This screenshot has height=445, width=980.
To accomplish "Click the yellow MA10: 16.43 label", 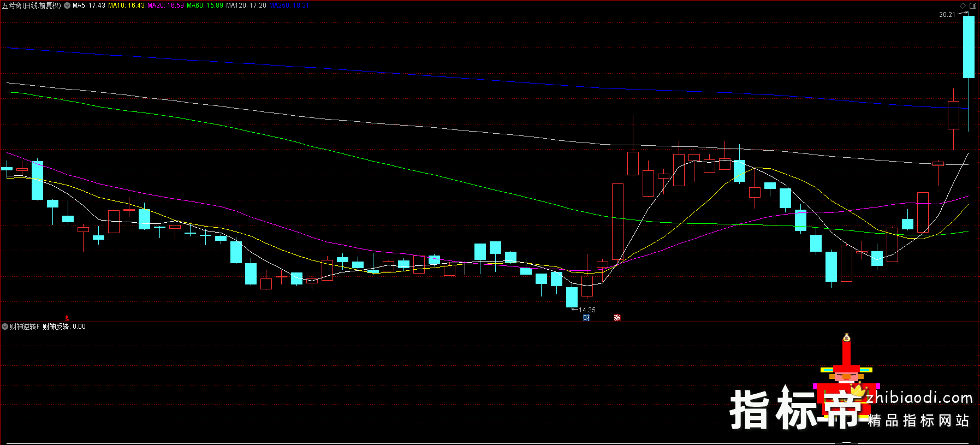I will click(126, 5).
